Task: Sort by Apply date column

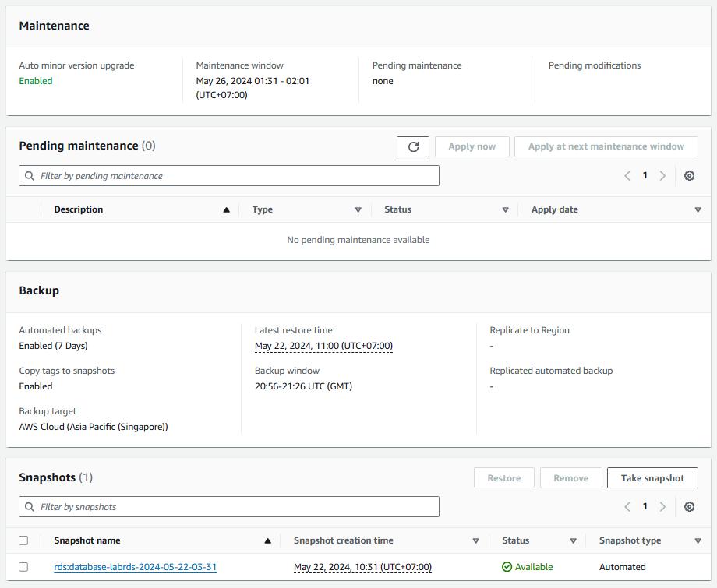Action: pos(698,209)
